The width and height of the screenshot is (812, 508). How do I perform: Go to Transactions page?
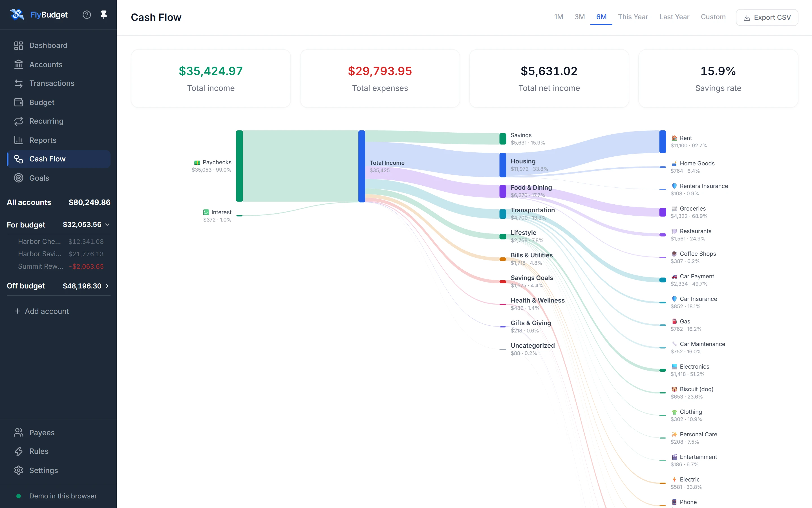(58, 83)
